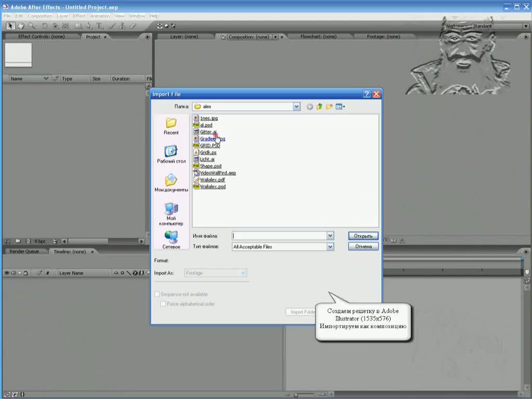Switch to Footage (none) tab
This screenshot has width=532, height=399.
point(383,36)
